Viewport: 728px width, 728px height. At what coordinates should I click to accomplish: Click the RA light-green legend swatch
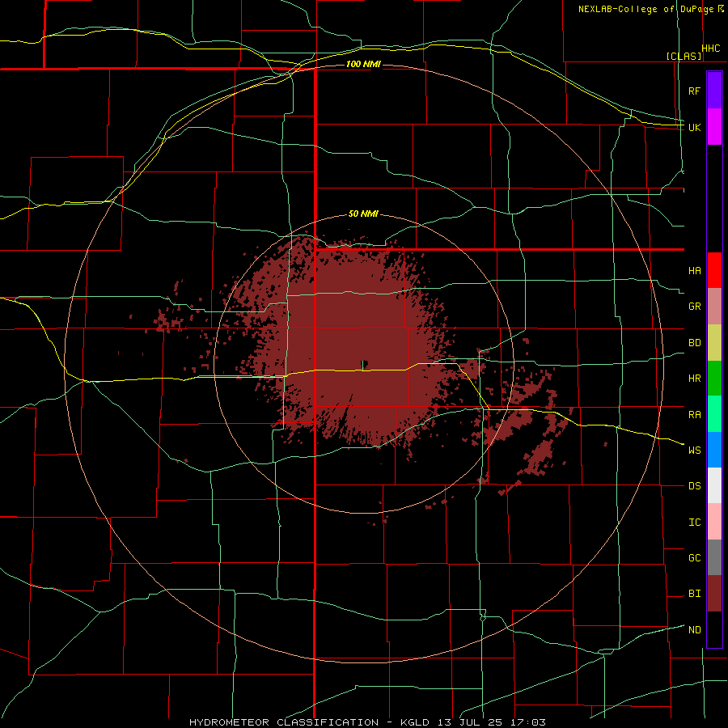coord(714,414)
